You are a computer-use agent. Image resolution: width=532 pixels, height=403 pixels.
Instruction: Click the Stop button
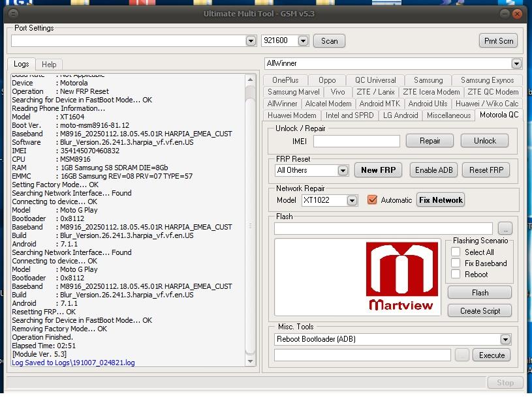(x=505, y=383)
